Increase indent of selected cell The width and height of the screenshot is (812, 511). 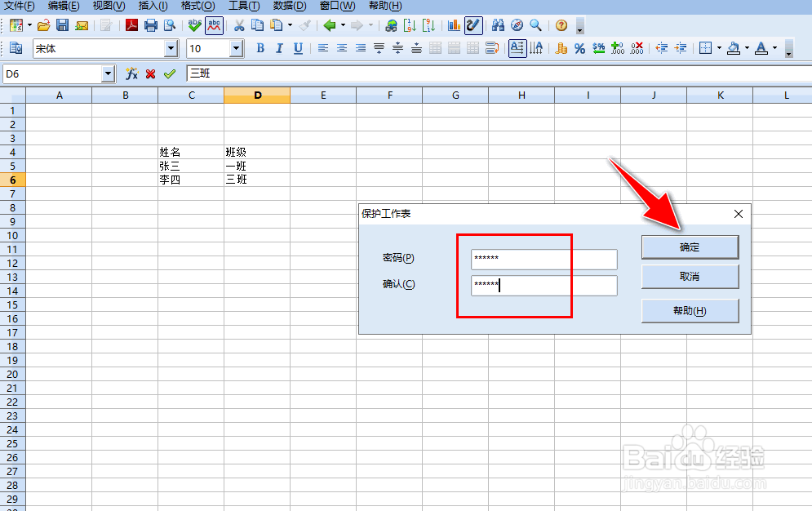(x=679, y=49)
